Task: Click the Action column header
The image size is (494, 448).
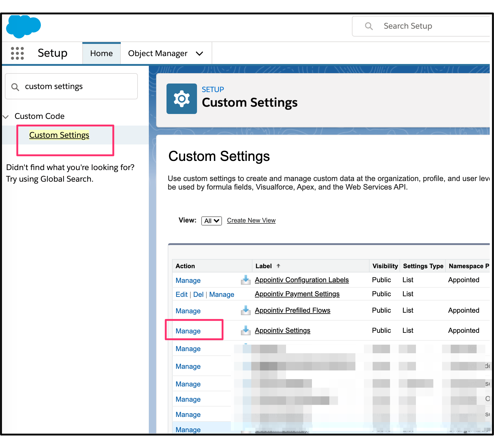Action: pos(212,266)
